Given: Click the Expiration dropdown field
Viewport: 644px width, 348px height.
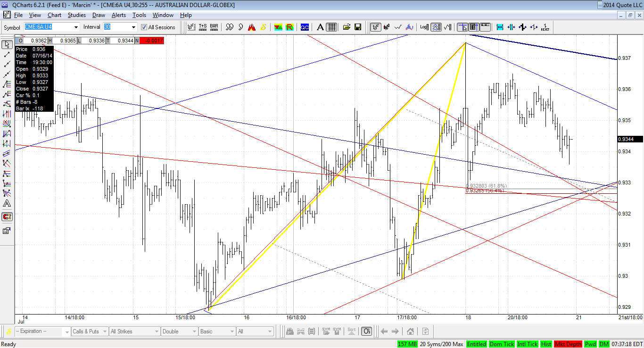Looking at the screenshot, I should point(42,331).
